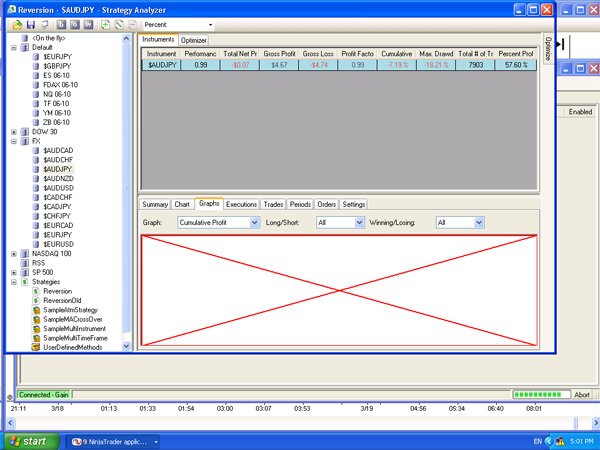600x450 pixels.
Task: Expand the SP 500 list
Action: tap(14, 273)
